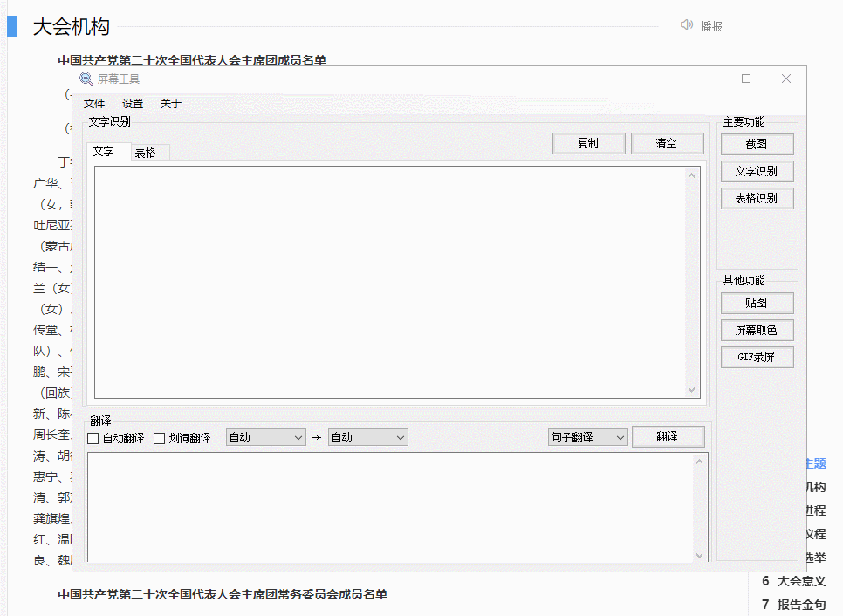
Task: Open the 设置 menu
Action: pyautogui.click(x=133, y=104)
